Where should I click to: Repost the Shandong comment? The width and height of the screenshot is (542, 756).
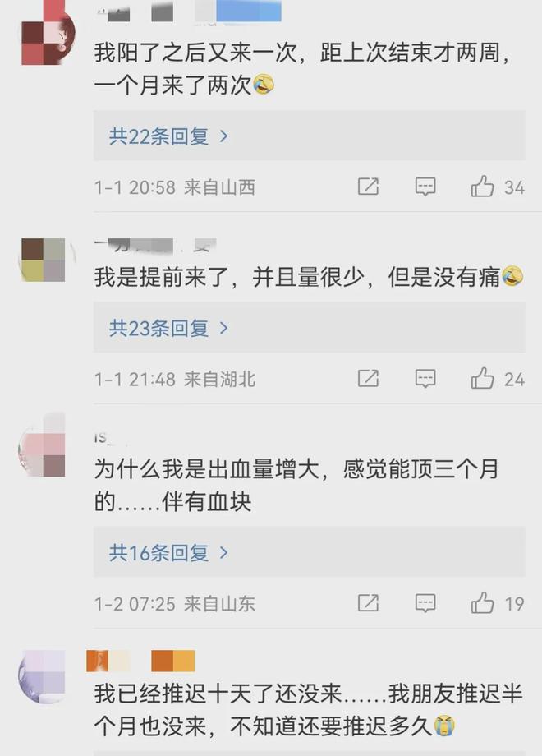click(x=368, y=602)
